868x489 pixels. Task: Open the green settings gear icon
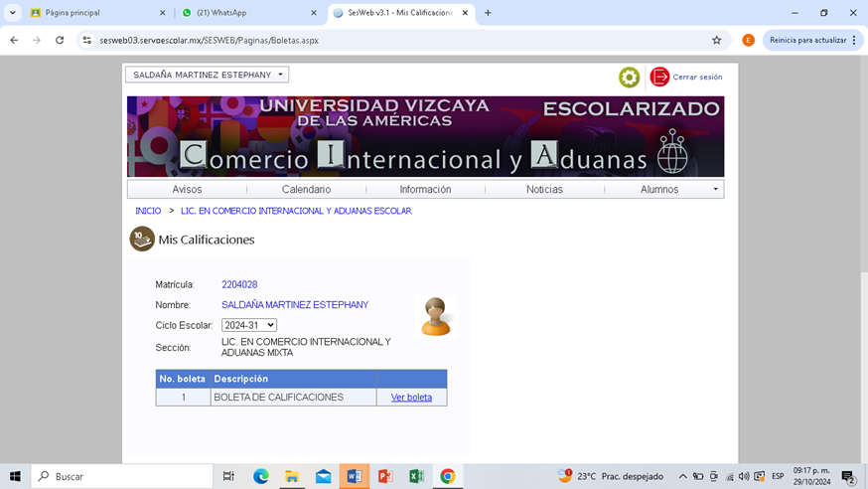pos(629,77)
